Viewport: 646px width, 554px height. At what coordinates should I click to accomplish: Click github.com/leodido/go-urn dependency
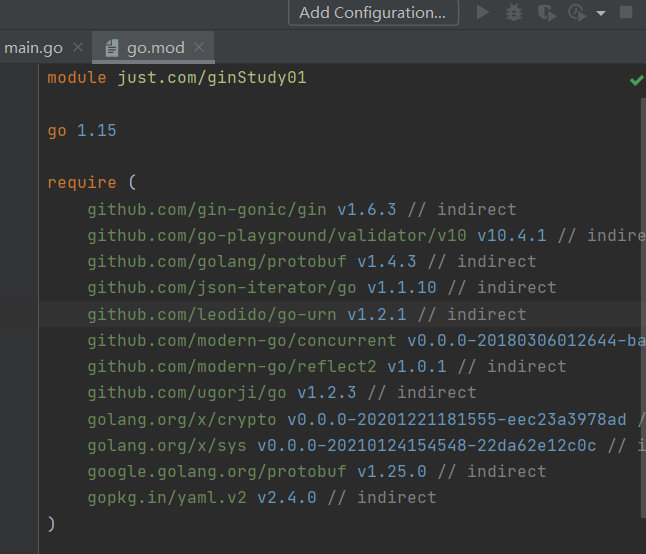212,315
